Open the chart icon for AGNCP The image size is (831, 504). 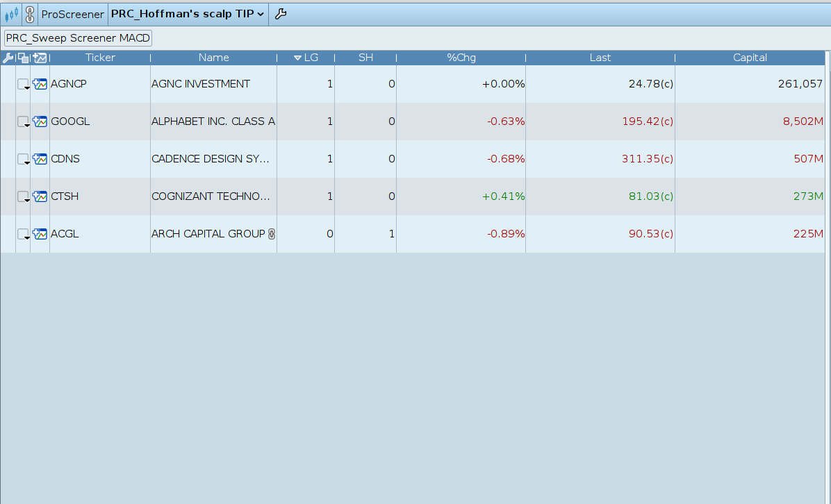pos(40,83)
